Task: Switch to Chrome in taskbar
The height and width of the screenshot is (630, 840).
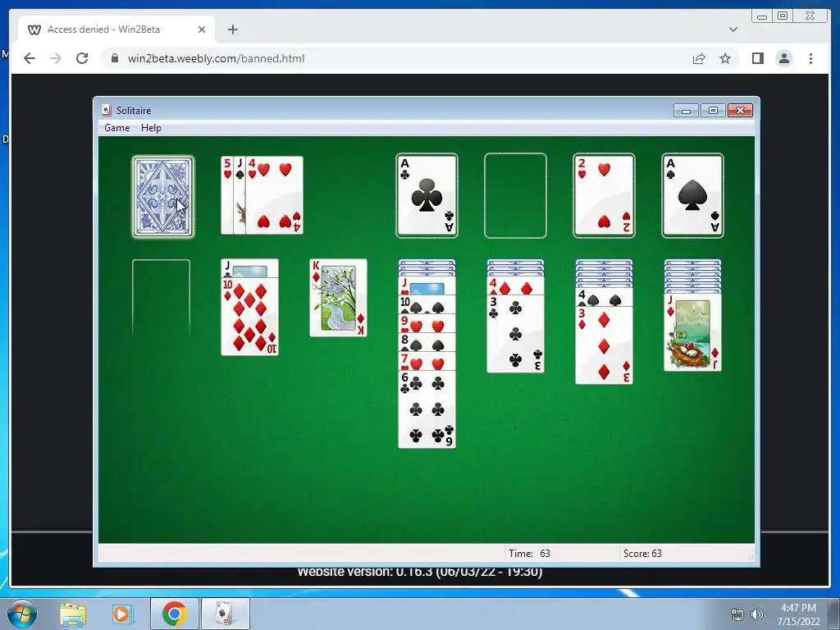Action: click(174, 614)
